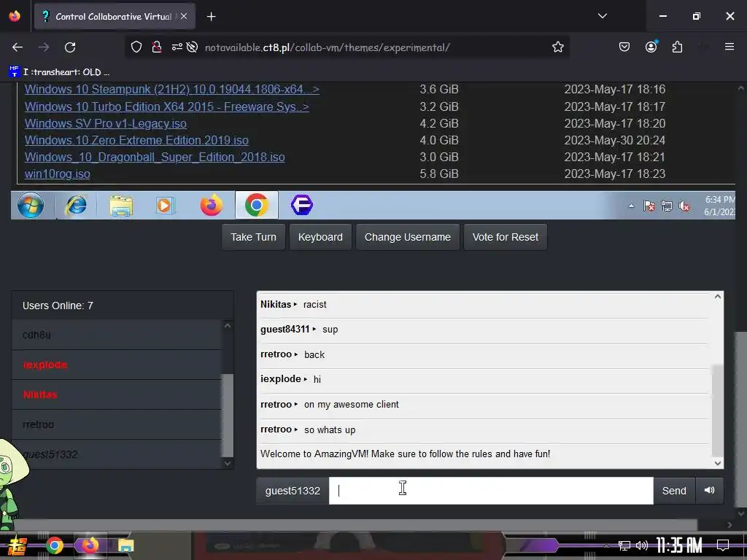Screen dimensions: 747x560
Task: Click the purple F app in VM taskbar
Action: [301, 205]
